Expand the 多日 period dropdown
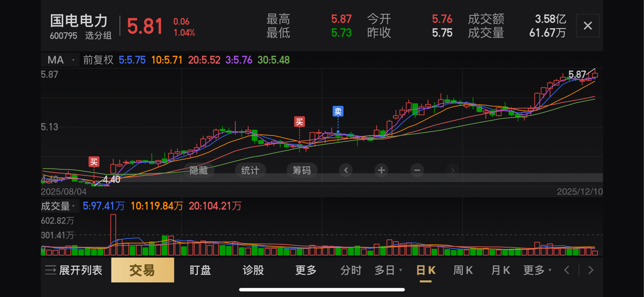Image resolution: width=644 pixels, height=297 pixels. (388, 270)
